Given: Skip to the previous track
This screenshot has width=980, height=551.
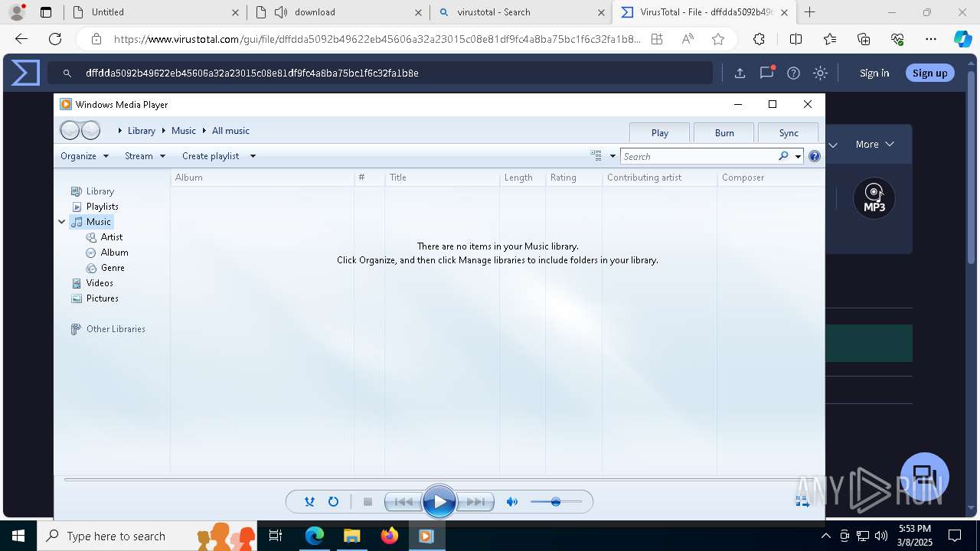Looking at the screenshot, I should click(403, 502).
